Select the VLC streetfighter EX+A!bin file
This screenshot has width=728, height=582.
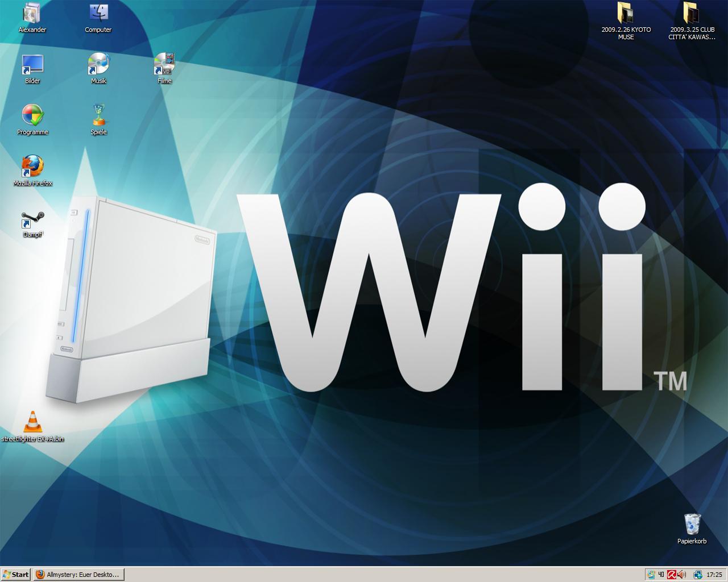(32, 427)
